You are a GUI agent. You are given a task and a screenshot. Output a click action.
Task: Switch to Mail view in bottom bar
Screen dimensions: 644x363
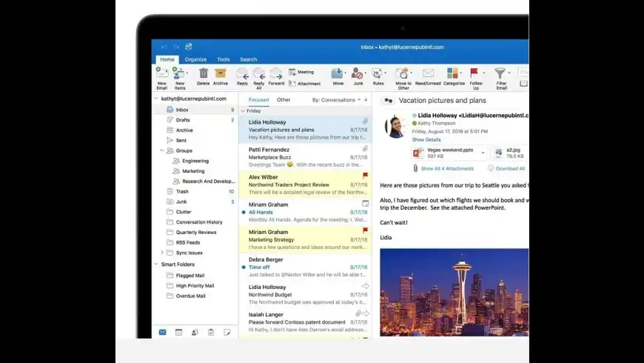click(x=163, y=332)
